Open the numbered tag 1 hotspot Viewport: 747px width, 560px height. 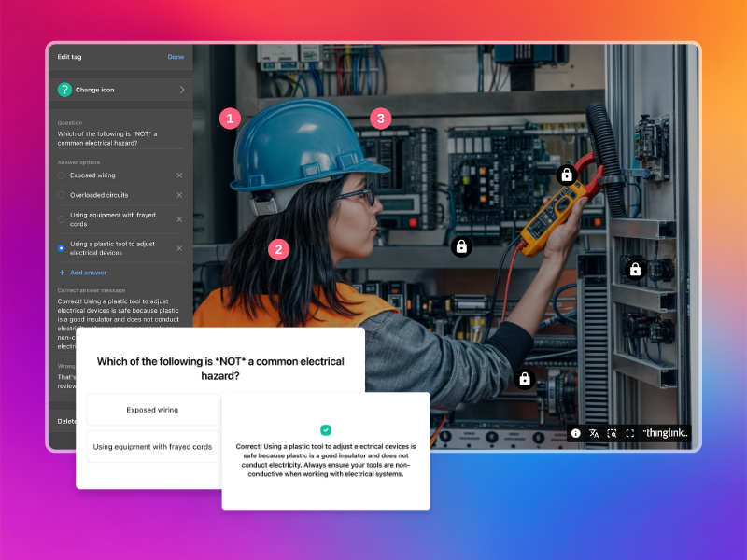pyautogui.click(x=230, y=119)
